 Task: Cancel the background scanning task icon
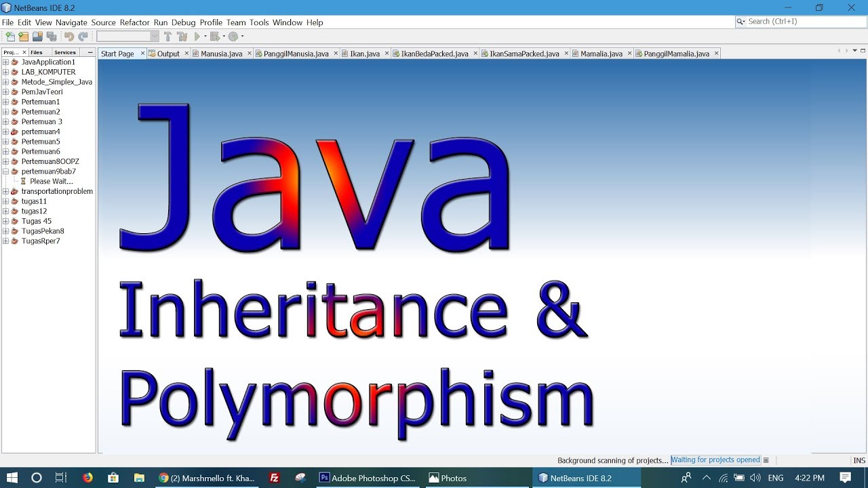[766, 460]
